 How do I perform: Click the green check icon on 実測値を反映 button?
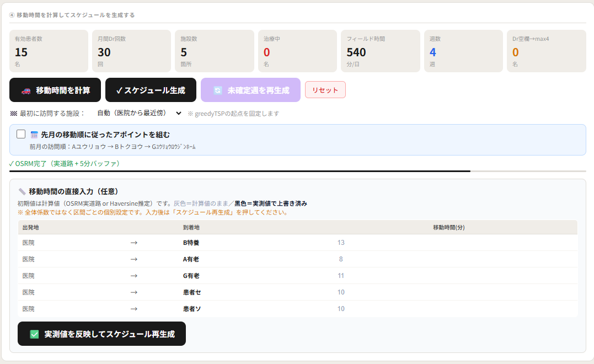click(x=35, y=334)
